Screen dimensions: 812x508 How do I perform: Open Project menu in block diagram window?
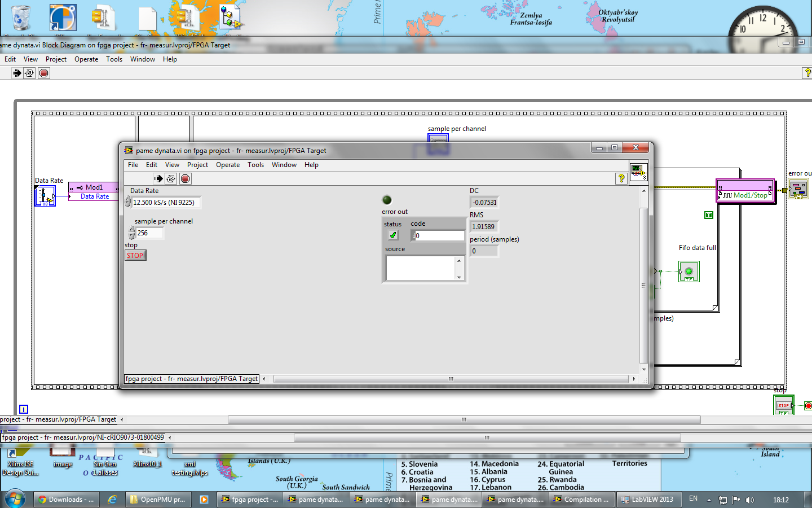56,59
